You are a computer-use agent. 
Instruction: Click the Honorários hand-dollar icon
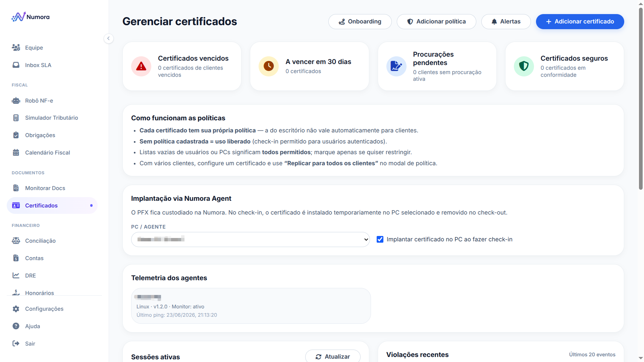coord(16,293)
